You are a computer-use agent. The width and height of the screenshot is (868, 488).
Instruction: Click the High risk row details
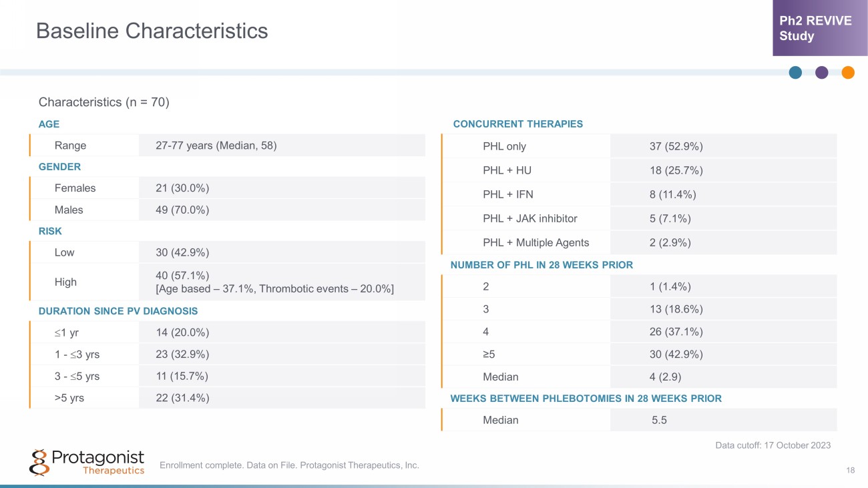pos(274,282)
